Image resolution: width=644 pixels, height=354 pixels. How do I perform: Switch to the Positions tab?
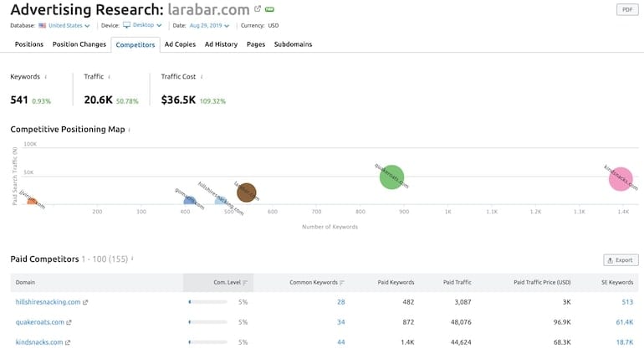click(29, 44)
